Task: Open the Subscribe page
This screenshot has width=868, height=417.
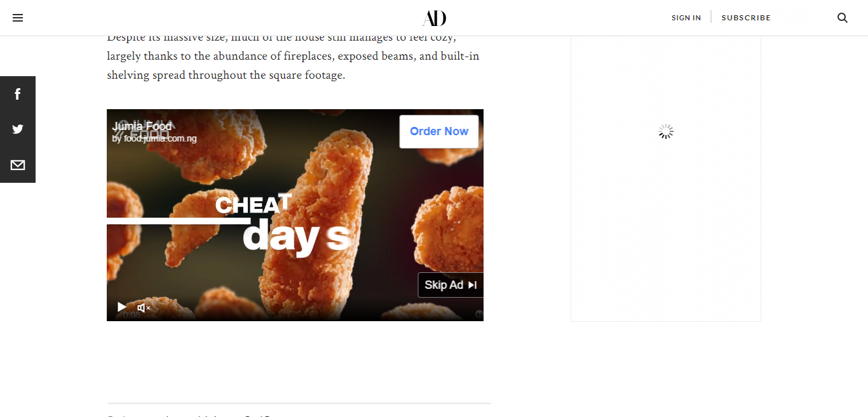Action: pyautogui.click(x=746, y=18)
